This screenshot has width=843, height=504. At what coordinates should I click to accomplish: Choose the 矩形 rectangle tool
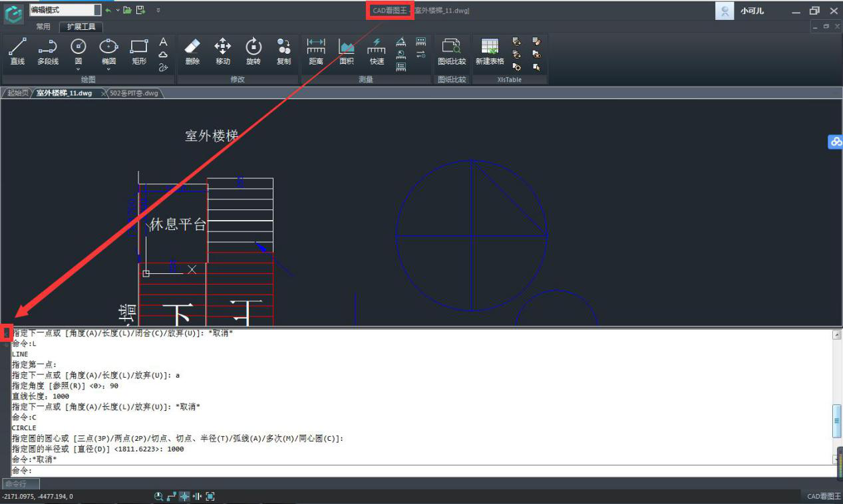138,52
